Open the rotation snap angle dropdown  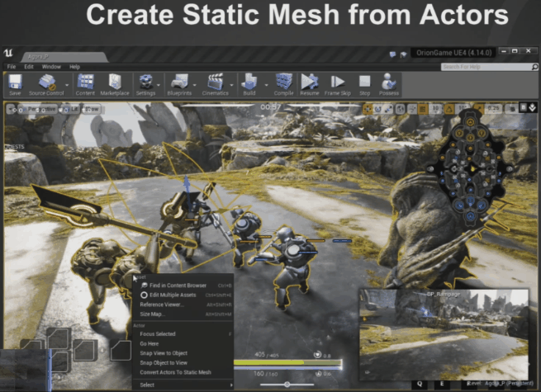[x=462, y=109]
